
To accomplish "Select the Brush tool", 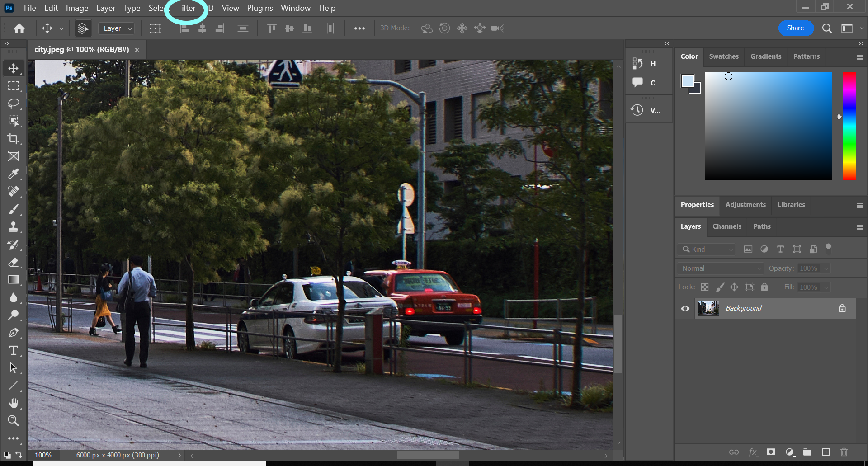I will point(13,209).
